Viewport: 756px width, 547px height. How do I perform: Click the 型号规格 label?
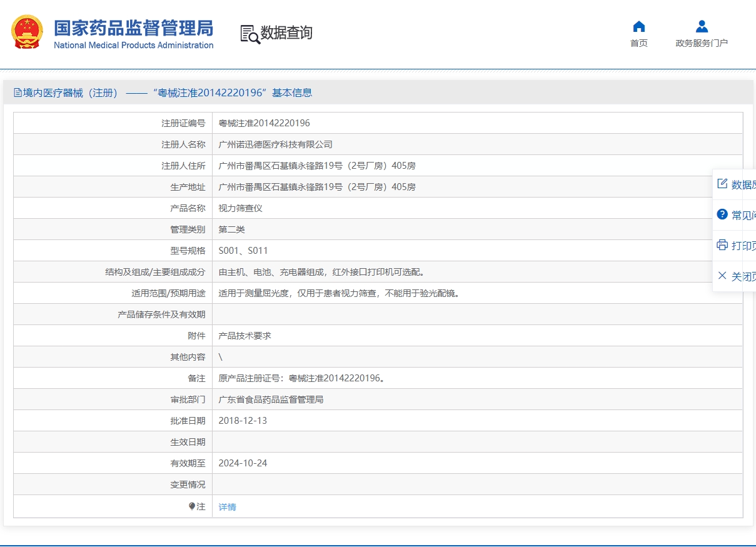click(188, 251)
